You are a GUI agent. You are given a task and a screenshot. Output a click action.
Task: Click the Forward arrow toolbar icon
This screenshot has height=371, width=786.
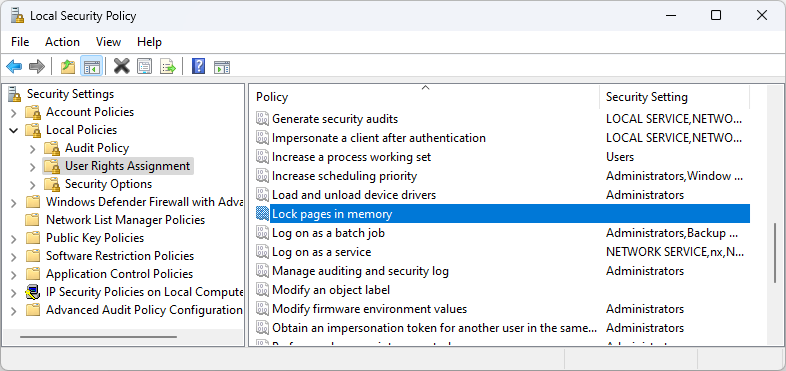37,66
